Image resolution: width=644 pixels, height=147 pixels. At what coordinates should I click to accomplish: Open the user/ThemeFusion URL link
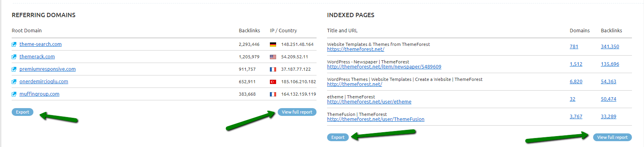(x=376, y=119)
